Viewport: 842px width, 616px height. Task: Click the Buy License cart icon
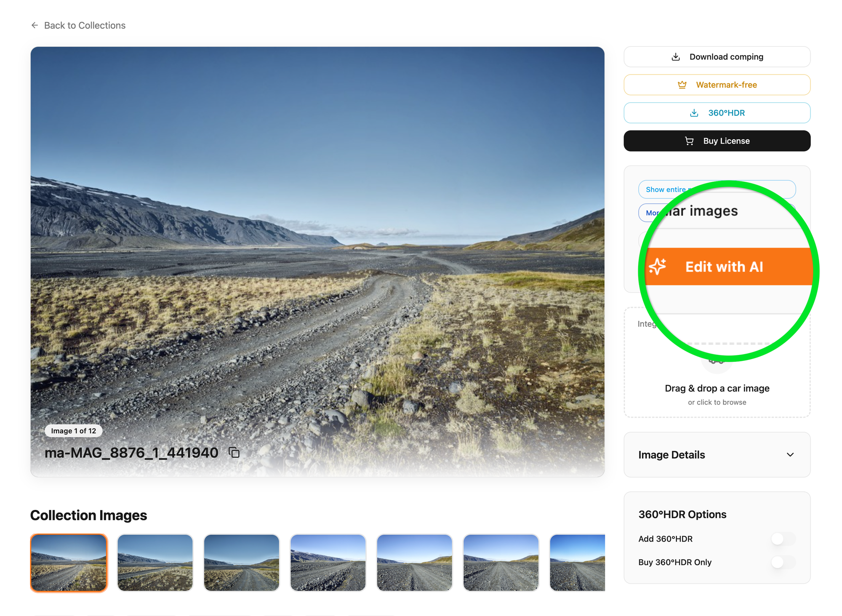point(689,141)
